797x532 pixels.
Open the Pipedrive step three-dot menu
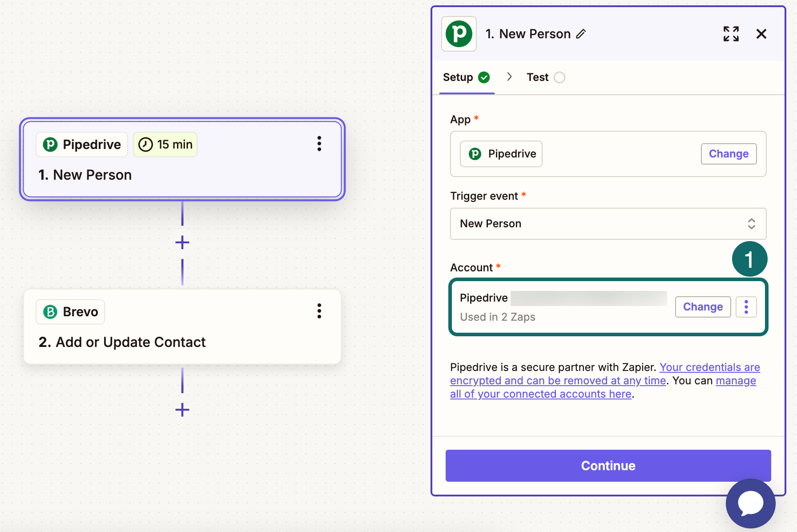(319, 144)
